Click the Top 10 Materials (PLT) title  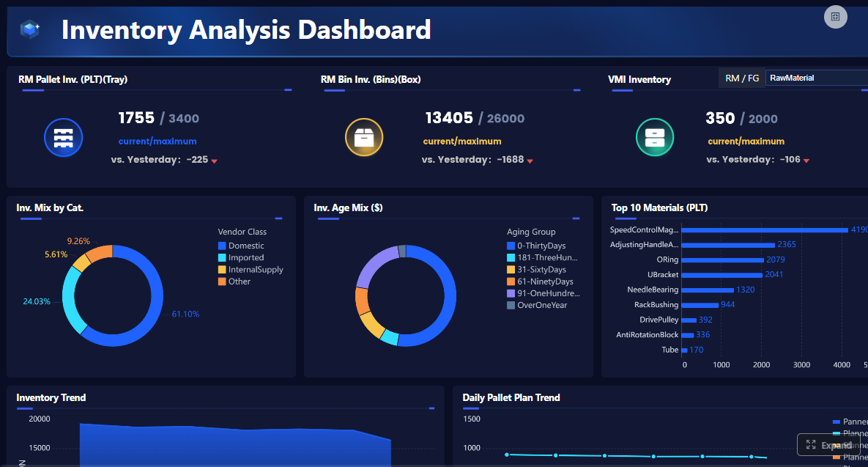[659, 207]
